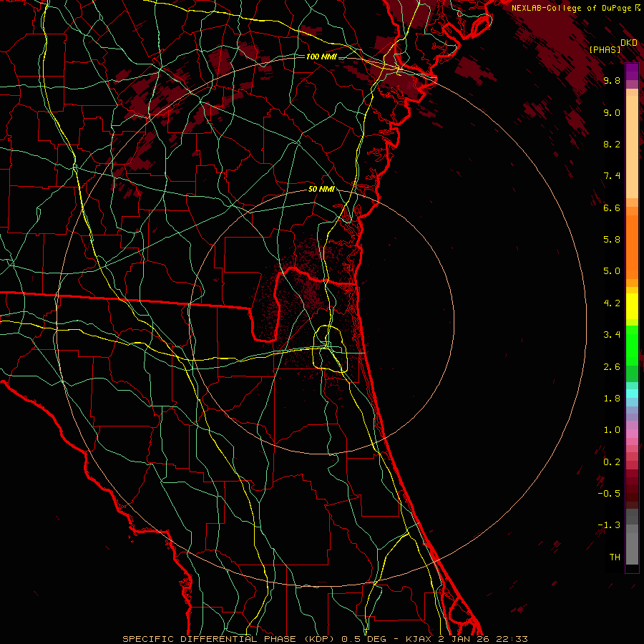Click the 8.2 legend value
Screen dimensions: 644x644
pos(612,144)
